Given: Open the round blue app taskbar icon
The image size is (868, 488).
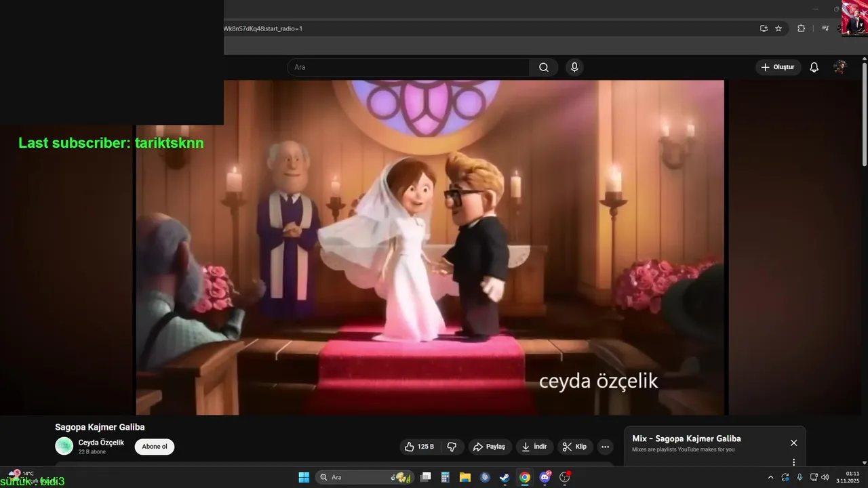Looking at the screenshot, I should coord(485,477).
